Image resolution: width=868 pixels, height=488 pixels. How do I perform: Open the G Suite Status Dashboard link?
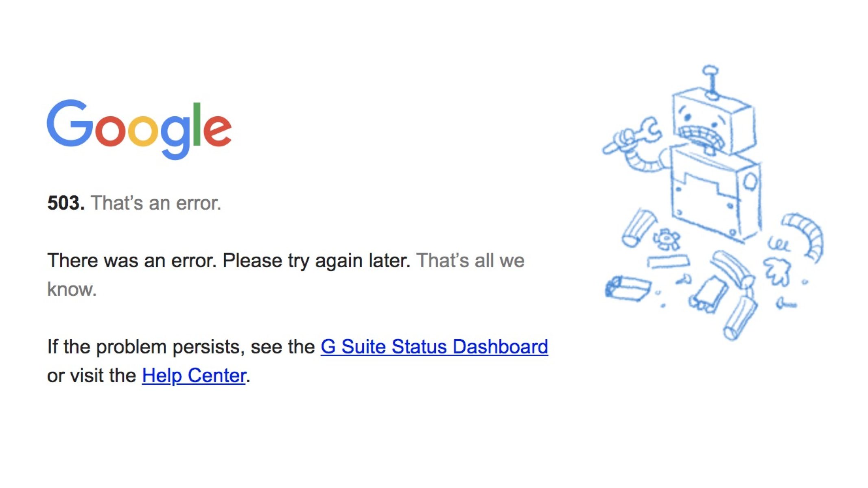[x=434, y=347]
